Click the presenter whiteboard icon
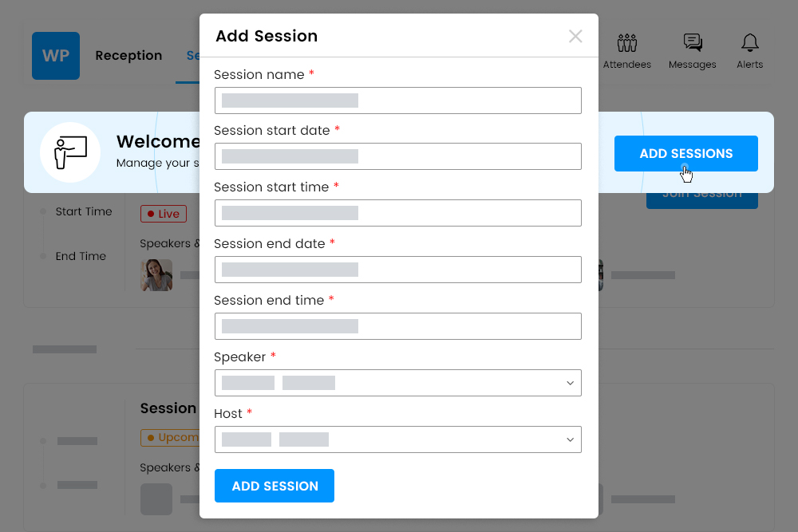 pos(70,152)
